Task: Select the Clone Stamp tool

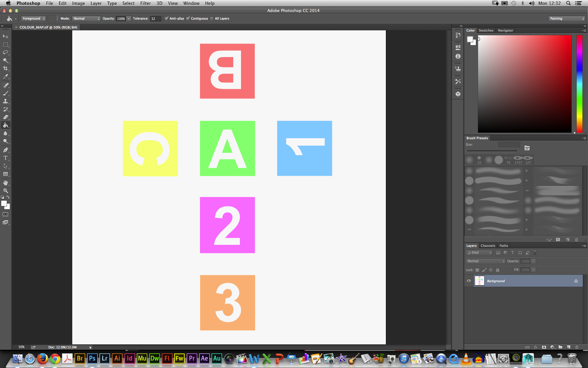Action: click(6, 101)
